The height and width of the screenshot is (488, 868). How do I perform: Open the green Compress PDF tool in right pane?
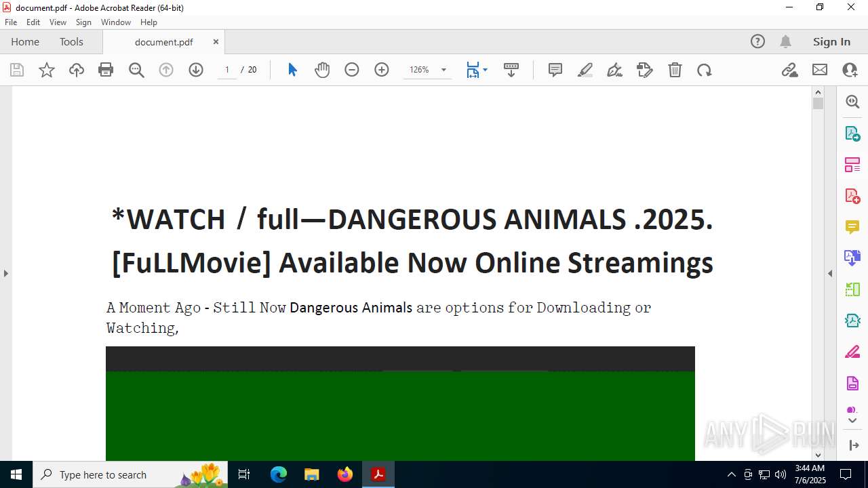[x=852, y=289]
